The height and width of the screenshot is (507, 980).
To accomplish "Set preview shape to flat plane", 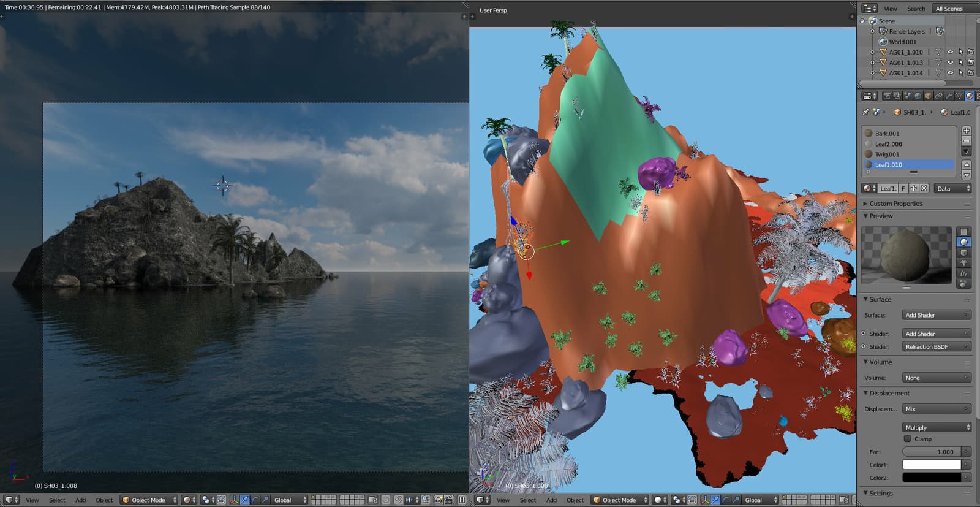I will coord(963,232).
